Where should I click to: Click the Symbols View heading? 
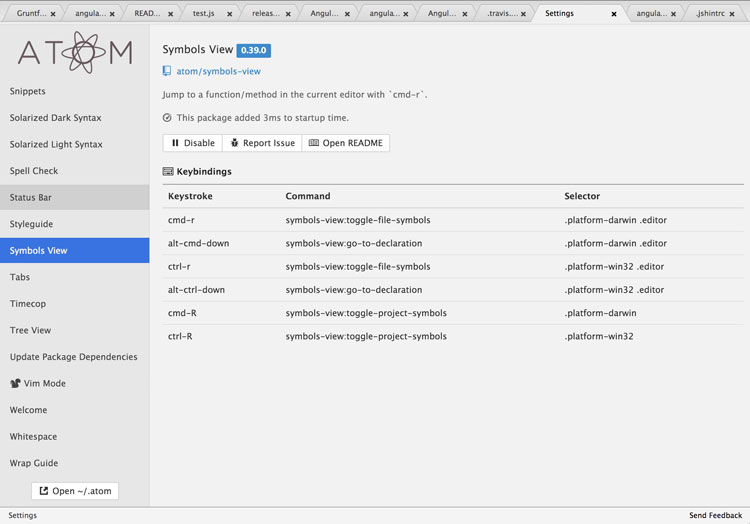coord(198,50)
